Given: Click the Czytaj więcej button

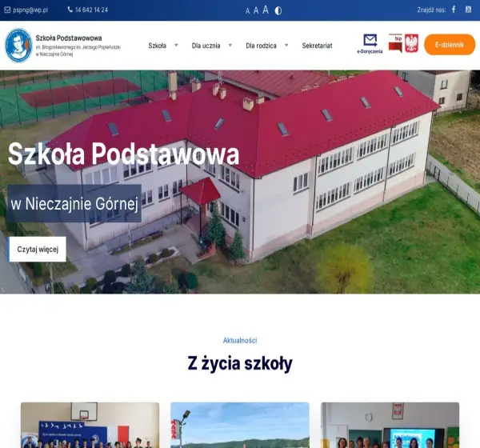Looking at the screenshot, I should coord(38,250).
